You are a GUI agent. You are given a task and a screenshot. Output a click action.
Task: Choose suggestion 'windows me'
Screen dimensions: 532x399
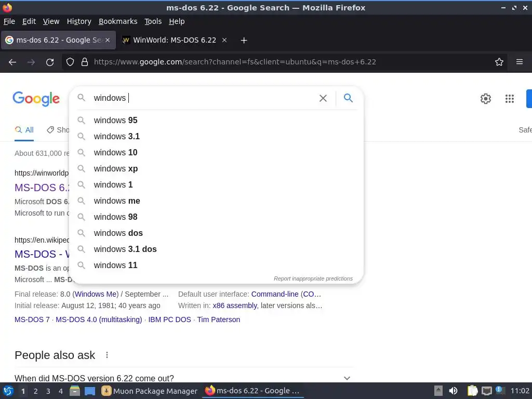pyautogui.click(x=217, y=201)
